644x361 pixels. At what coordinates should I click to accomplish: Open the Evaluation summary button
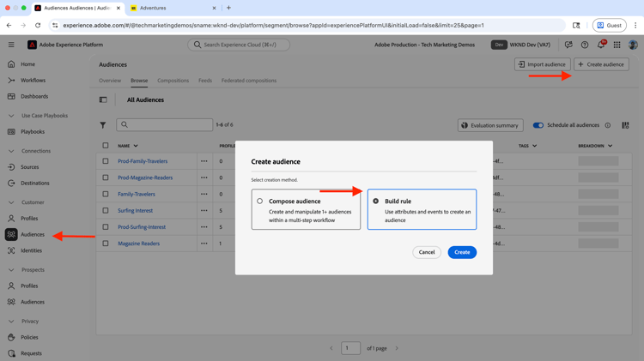(490, 125)
